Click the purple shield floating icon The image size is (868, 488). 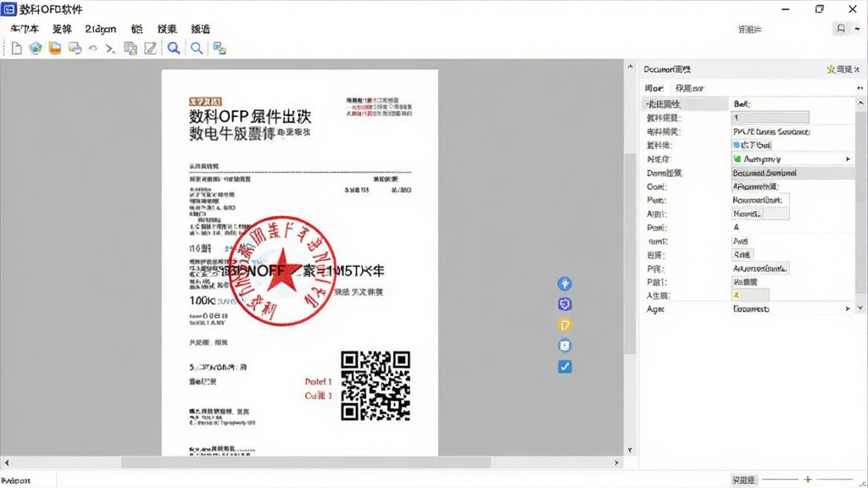pyautogui.click(x=565, y=304)
